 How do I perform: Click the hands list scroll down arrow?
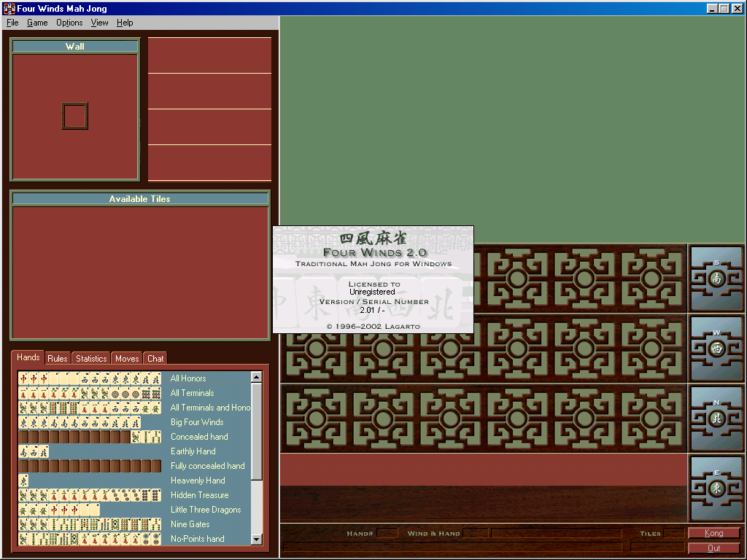(256, 540)
